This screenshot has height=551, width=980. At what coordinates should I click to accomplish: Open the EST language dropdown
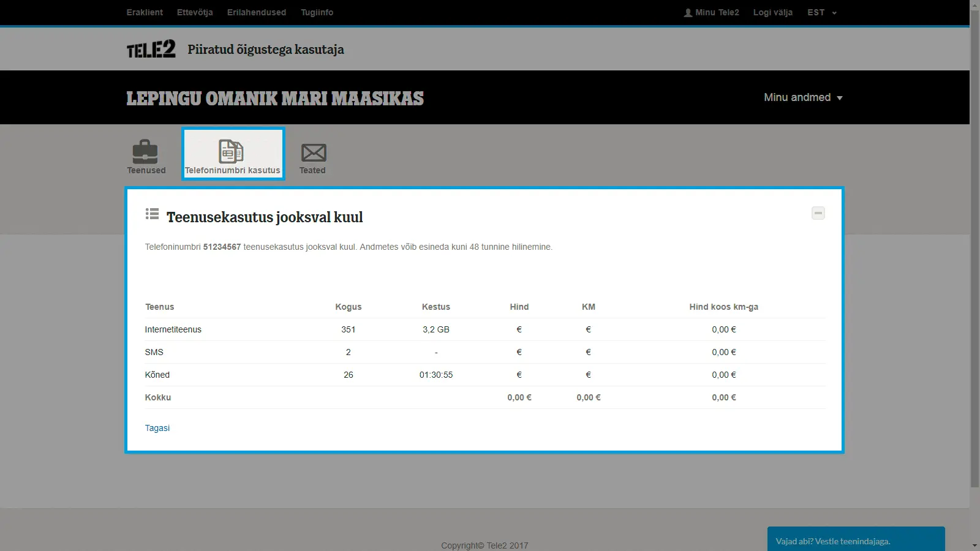click(821, 12)
